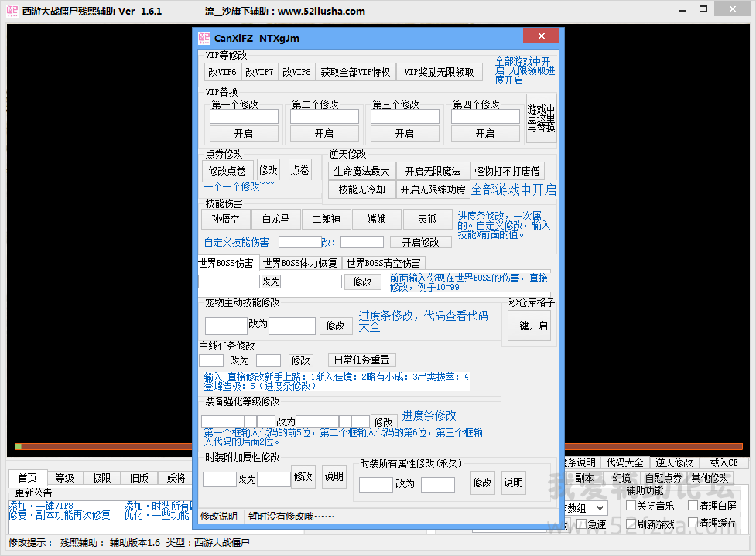The width and height of the screenshot is (756, 556).
Task: Open 首页 tab in main window
Action: [x=28, y=478]
